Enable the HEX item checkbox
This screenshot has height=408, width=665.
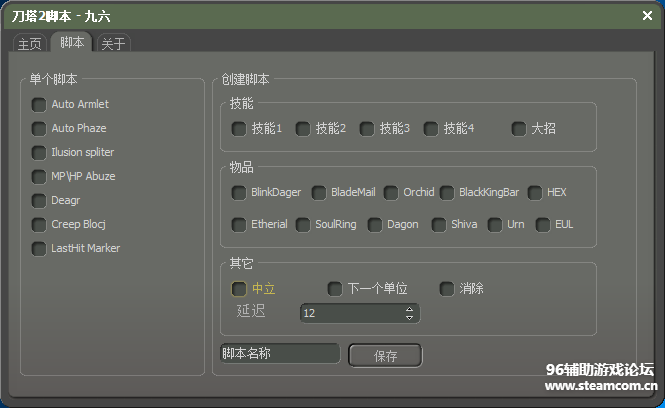[535, 192]
